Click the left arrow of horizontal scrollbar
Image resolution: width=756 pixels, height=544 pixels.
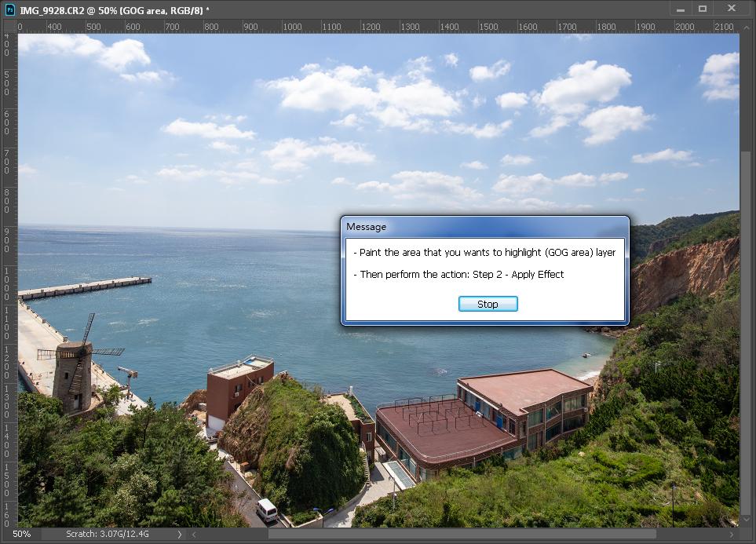pyautogui.click(x=194, y=535)
